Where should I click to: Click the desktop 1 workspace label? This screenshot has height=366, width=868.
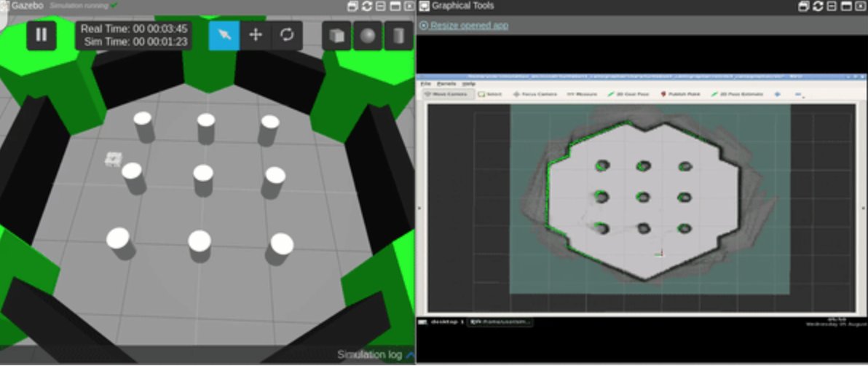[x=447, y=322]
